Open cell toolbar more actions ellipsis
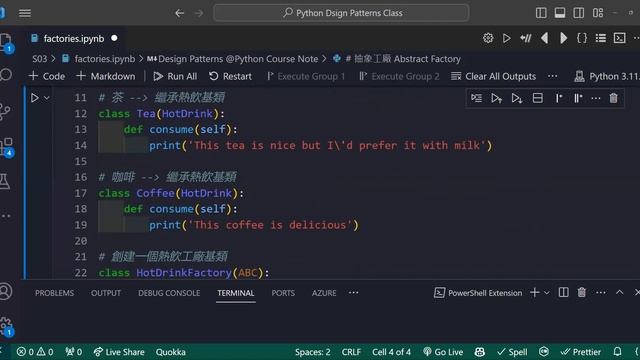This screenshot has width=640, height=360. click(596, 98)
